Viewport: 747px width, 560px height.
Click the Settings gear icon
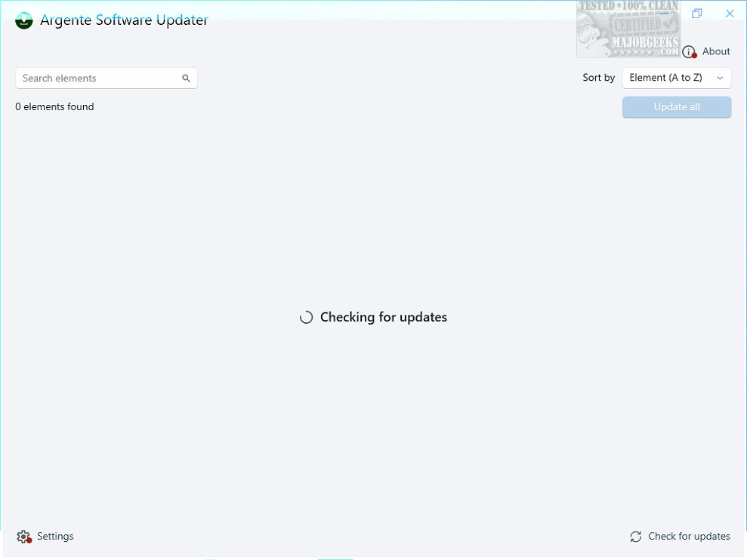[23, 536]
